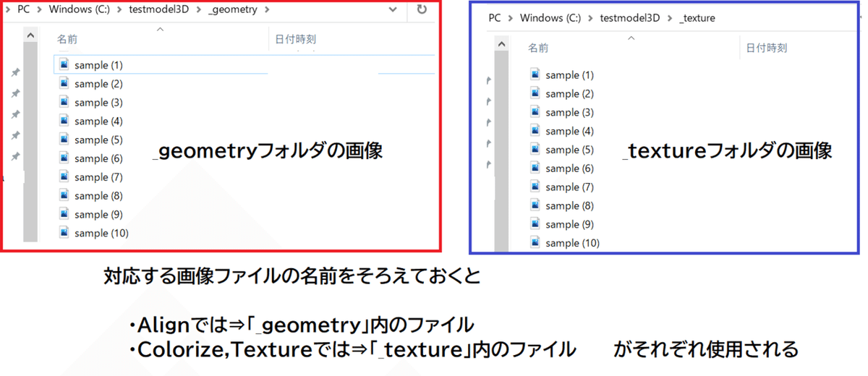Click sample (3) image icon in _texture window

[535, 111]
